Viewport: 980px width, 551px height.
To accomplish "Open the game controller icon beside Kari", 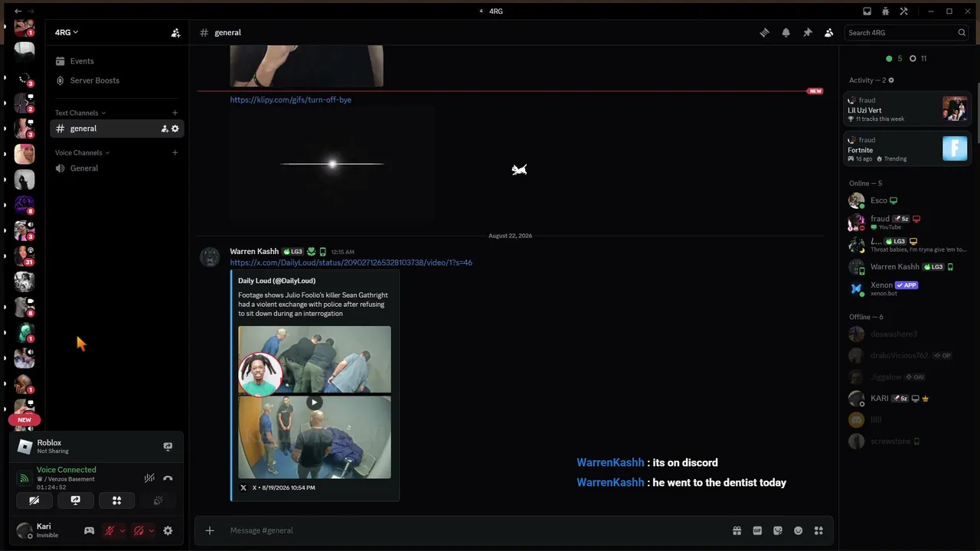I will (x=89, y=530).
